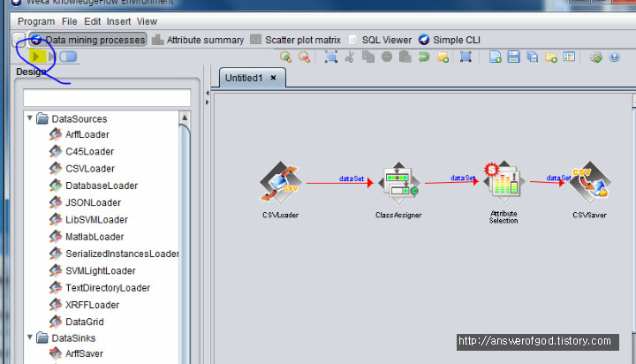
Task: Select the Untitled1 flow tab
Action: (244, 78)
